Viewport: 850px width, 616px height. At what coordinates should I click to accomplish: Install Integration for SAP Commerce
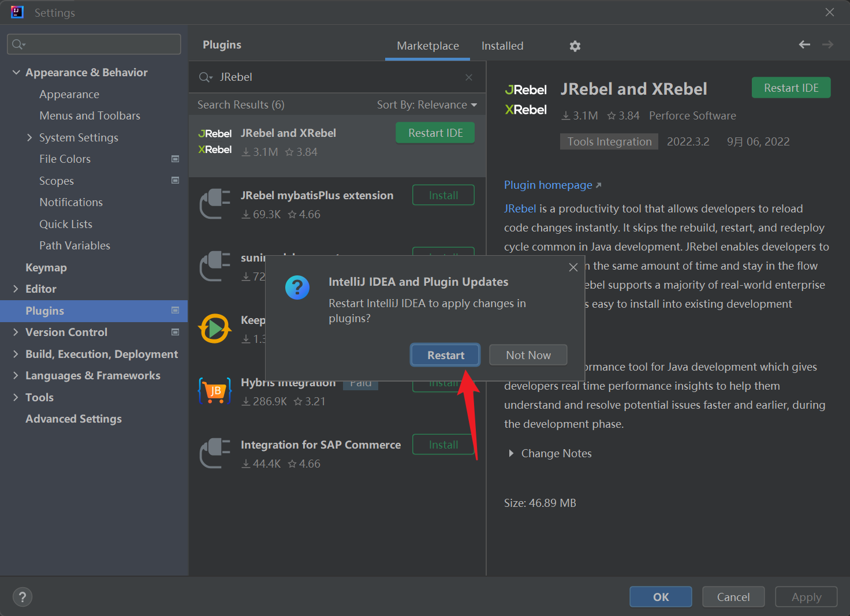[x=443, y=445]
